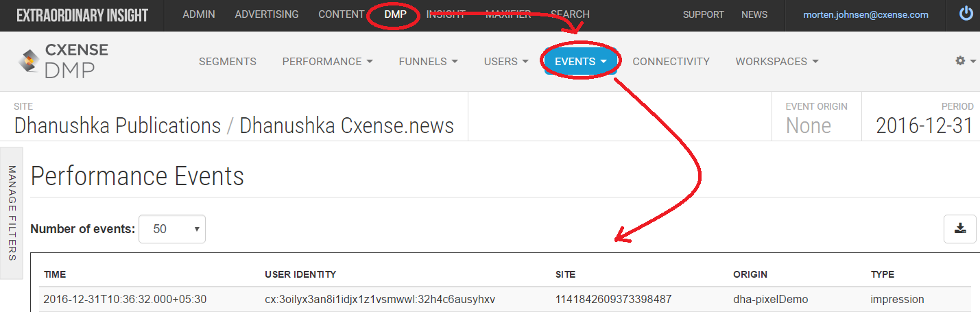
Task: Switch to the Segments tab
Action: [x=228, y=61]
